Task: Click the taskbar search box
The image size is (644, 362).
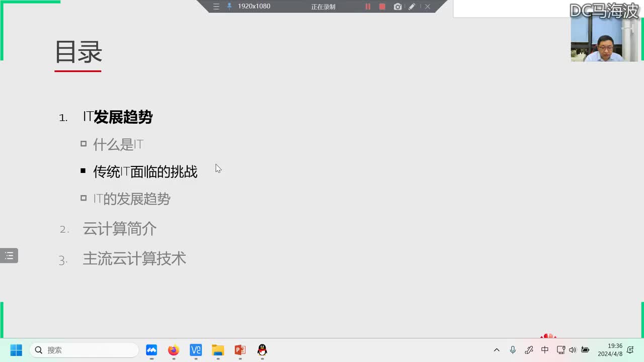Action: [84, 350]
